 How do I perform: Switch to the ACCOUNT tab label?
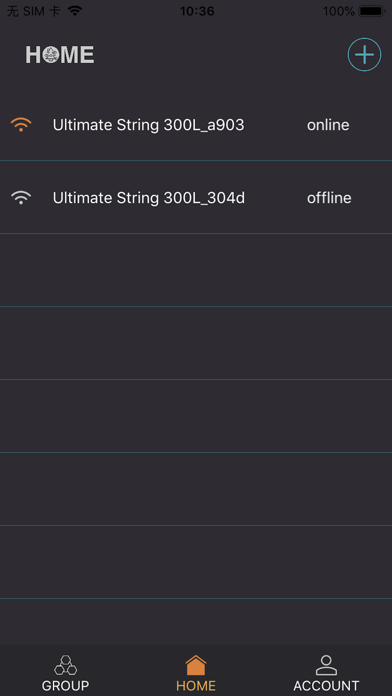click(326, 686)
